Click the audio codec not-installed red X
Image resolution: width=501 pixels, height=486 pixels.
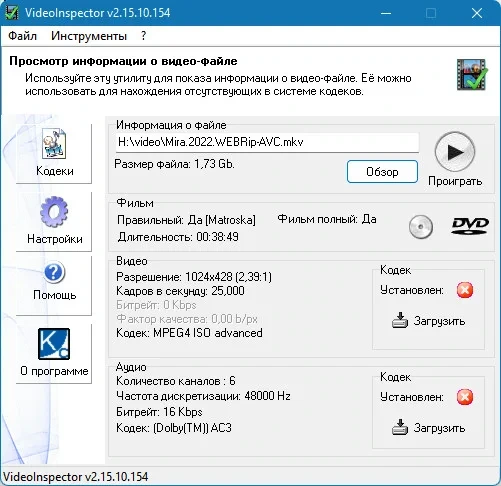point(465,397)
